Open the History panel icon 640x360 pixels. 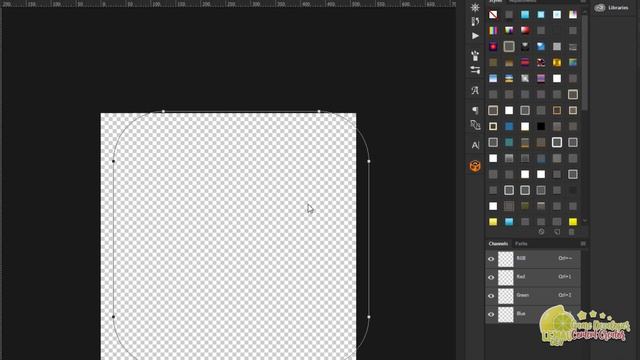tap(475, 21)
